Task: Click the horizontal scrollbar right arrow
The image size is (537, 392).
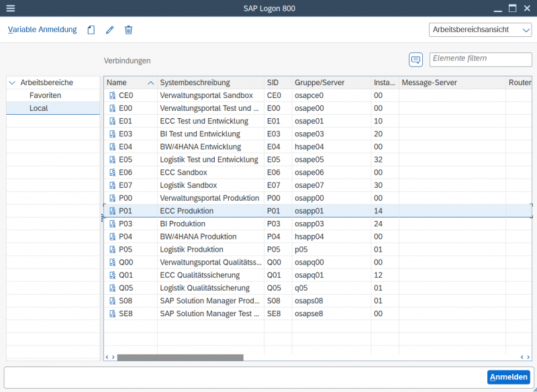Action: tap(528, 357)
